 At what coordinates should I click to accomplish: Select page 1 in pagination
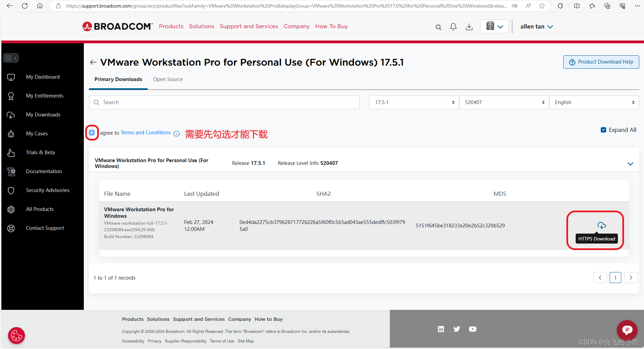tap(615, 278)
